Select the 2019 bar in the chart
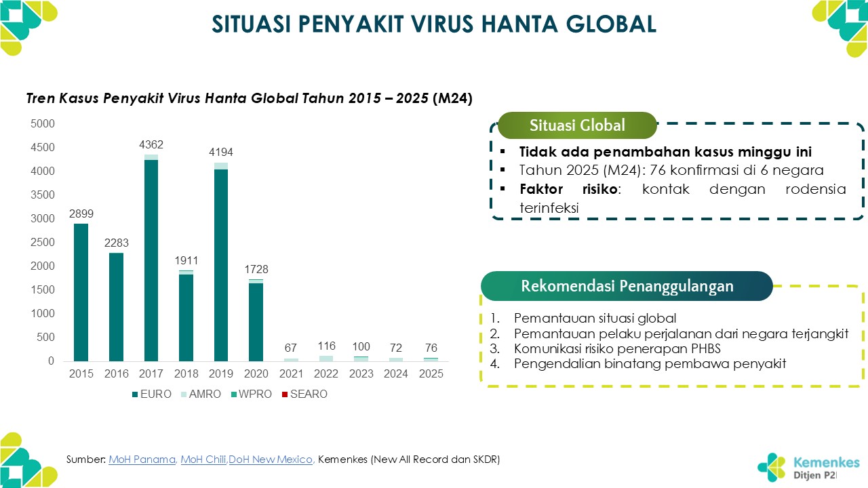Viewport: 868px width, 488px height. (x=221, y=264)
